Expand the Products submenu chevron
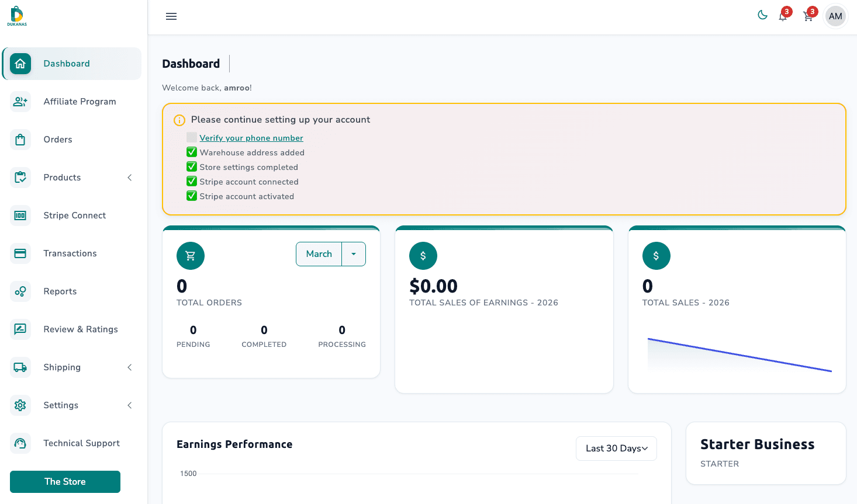Screen dimensions: 857x504 click(x=130, y=178)
